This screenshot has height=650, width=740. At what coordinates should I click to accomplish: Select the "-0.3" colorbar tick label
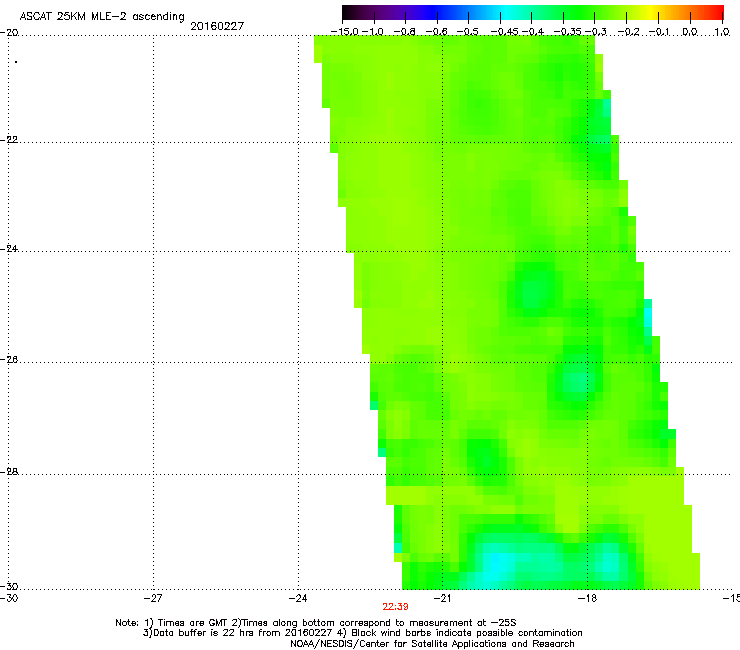tap(595, 32)
